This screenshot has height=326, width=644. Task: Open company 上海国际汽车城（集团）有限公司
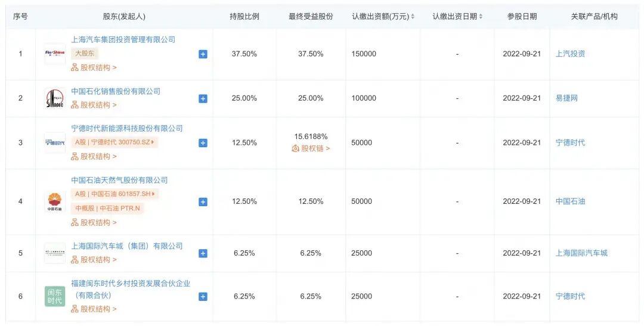click(x=127, y=246)
